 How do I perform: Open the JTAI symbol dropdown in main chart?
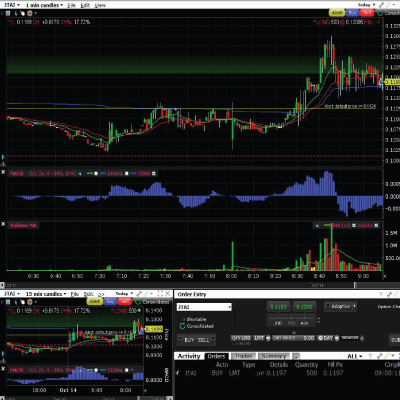tap(11, 5)
